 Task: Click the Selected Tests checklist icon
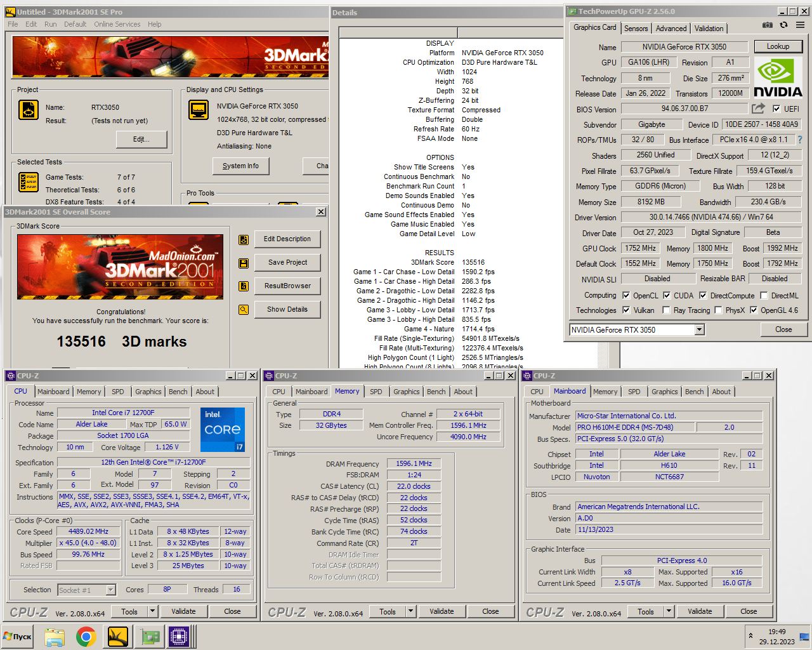click(x=29, y=182)
